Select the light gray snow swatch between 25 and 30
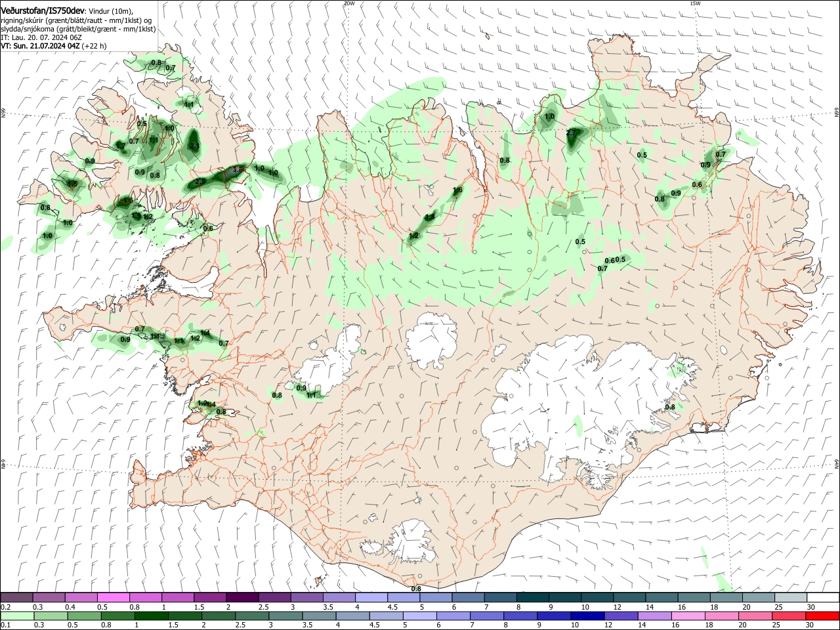This screenshot has height=630, width=840. (790, 597)
